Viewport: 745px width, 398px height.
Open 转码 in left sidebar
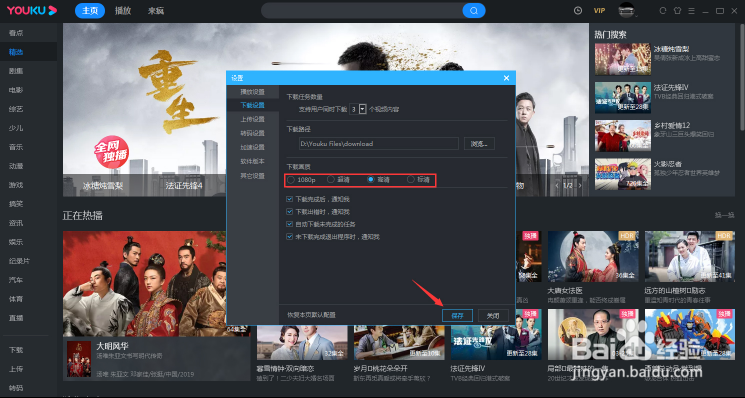coord(16,388)
